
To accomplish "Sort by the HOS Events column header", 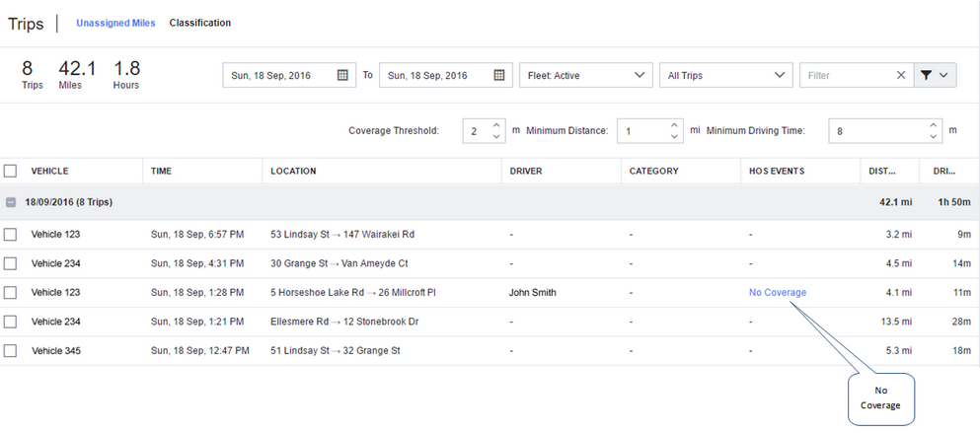I will [777, 171].
